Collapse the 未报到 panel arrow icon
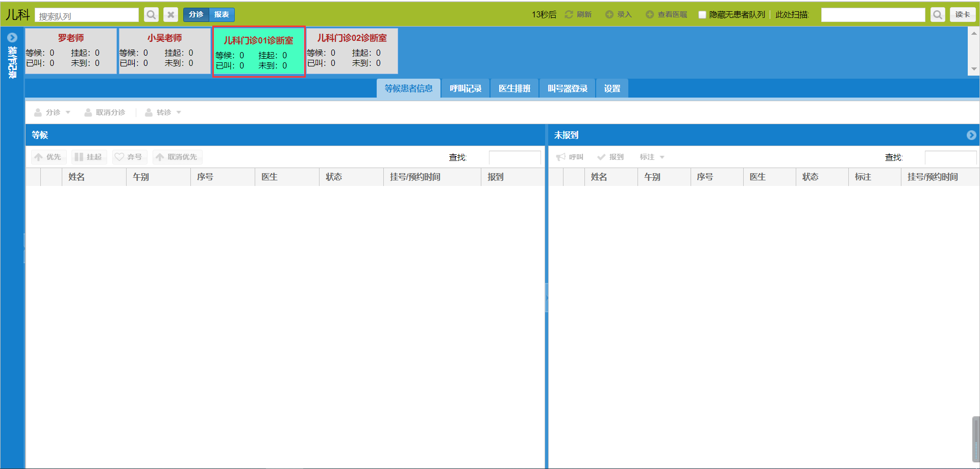 pos(971,135)
